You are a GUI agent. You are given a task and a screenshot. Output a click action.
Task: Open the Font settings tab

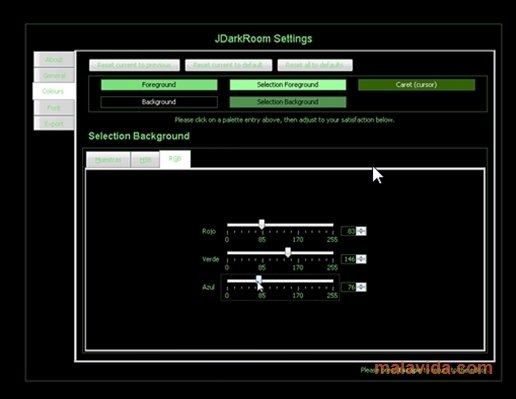54,108
